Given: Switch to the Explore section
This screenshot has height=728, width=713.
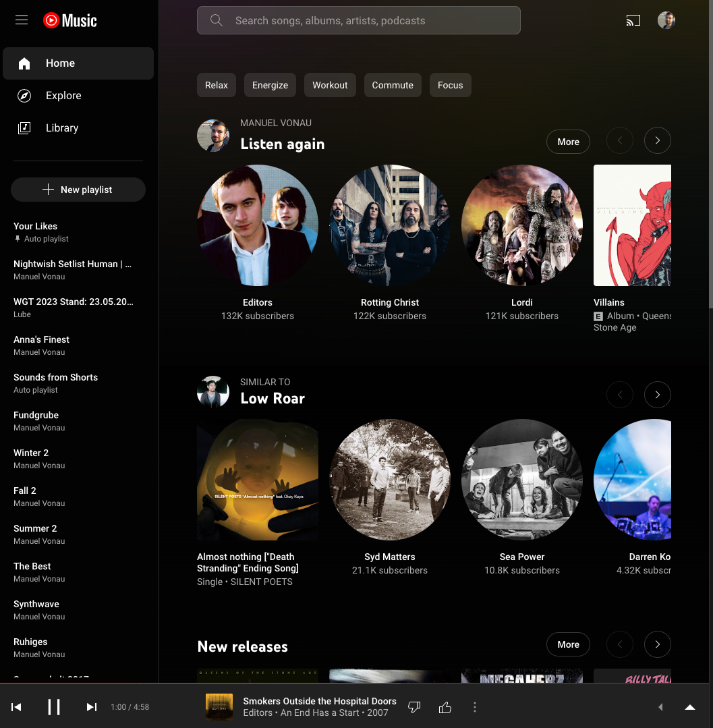Looking at the screenshot, I should (63, 95).
